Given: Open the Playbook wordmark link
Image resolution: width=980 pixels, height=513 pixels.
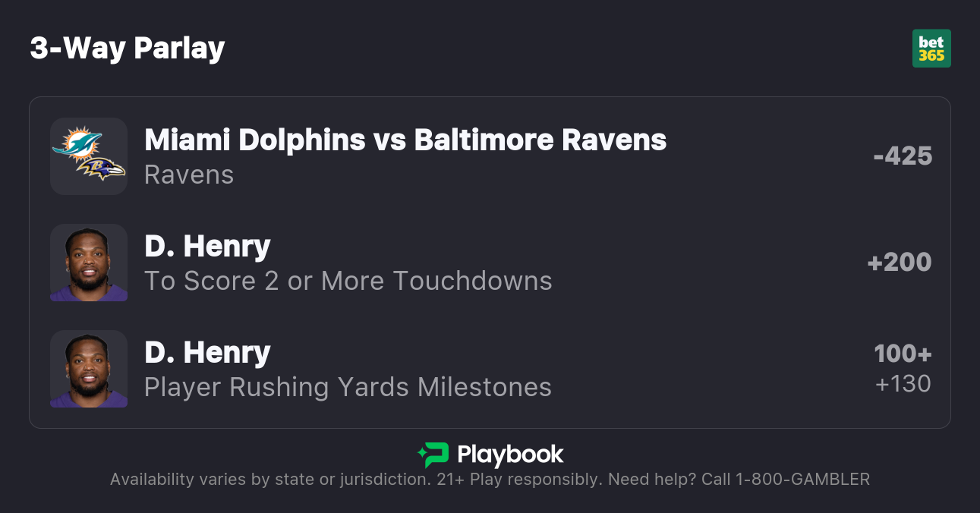Looking at the screenshot, I should [x=510, y=455].
